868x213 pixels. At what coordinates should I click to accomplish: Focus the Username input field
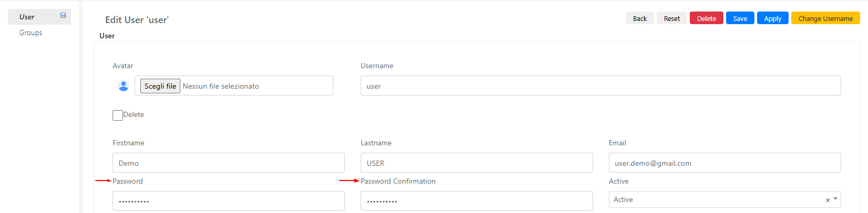coord(601,86)
